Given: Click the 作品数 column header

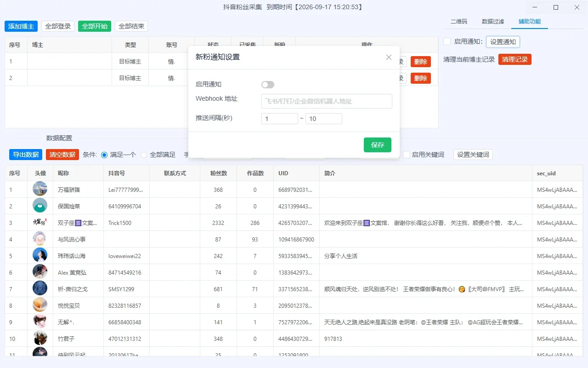Looking at the screenshot, I should coord(255,173).
